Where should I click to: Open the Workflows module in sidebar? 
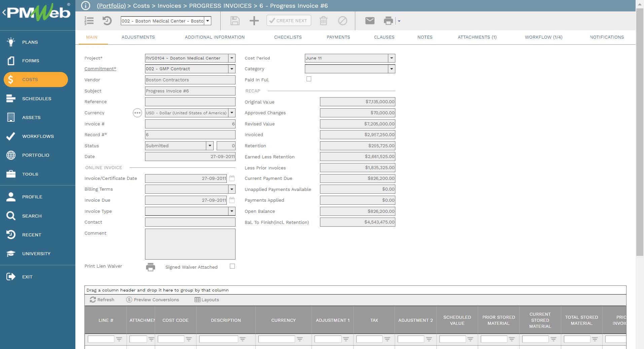(x=38, y=136)
